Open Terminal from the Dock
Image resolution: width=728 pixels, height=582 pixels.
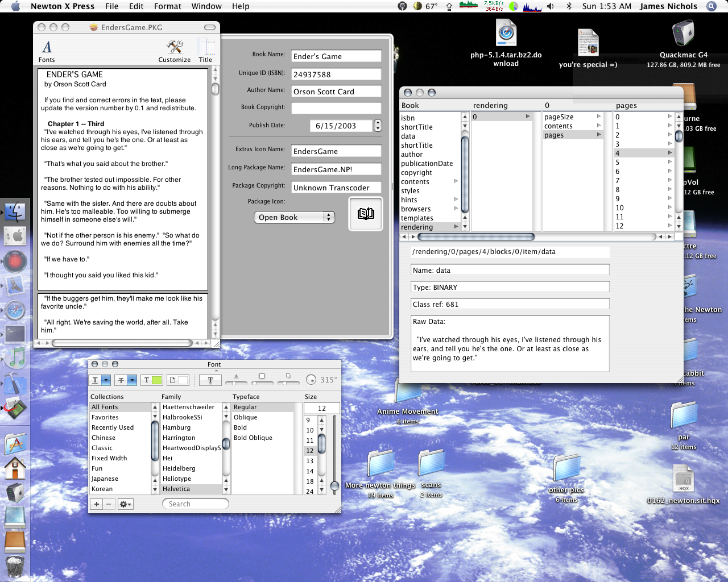pyautogui.click(x=15, y=334)
